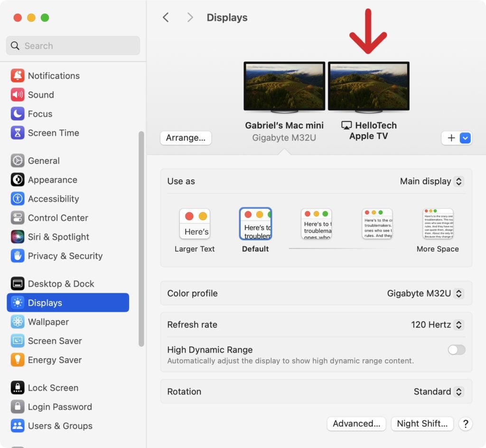Toggle High Dynamic Range switch
This screenshot has width=486, height=448.
pos(456,350)
